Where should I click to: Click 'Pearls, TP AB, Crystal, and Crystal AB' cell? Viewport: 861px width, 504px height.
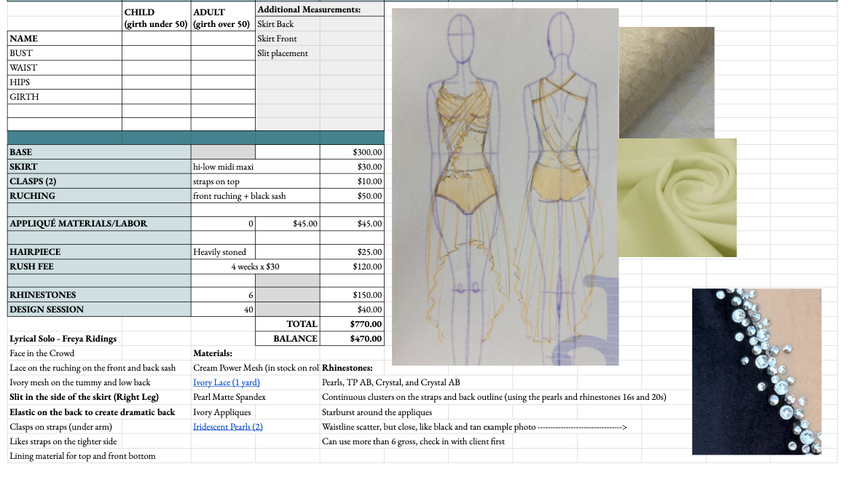tap(391, 382)
